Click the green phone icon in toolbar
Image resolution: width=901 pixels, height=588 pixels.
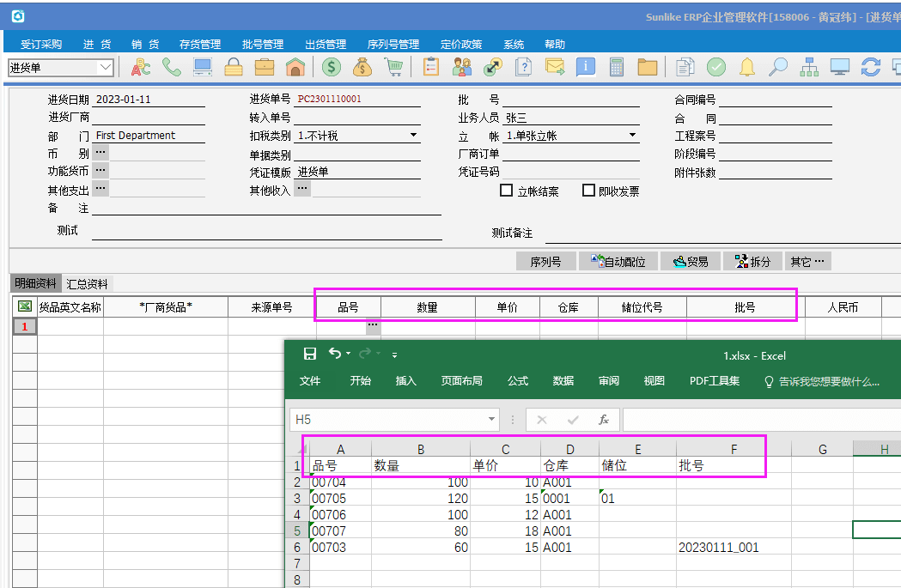click(x=171, y=67)
